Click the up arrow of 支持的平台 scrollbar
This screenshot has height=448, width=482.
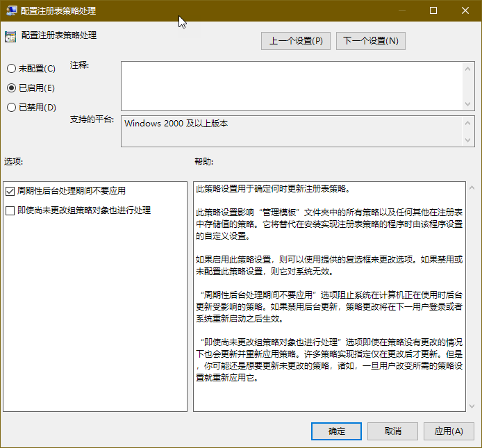point(468,122)
